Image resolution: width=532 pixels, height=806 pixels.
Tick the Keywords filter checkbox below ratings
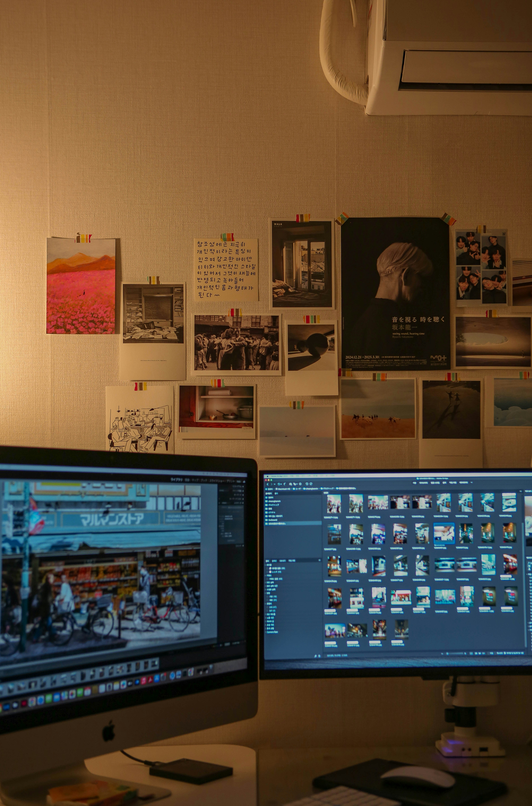coord(267,579)
